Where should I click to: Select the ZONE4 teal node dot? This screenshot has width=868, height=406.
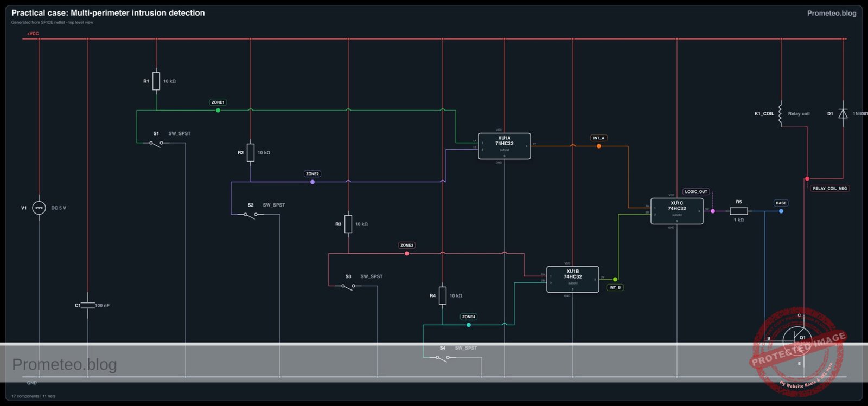pos(469,325)
